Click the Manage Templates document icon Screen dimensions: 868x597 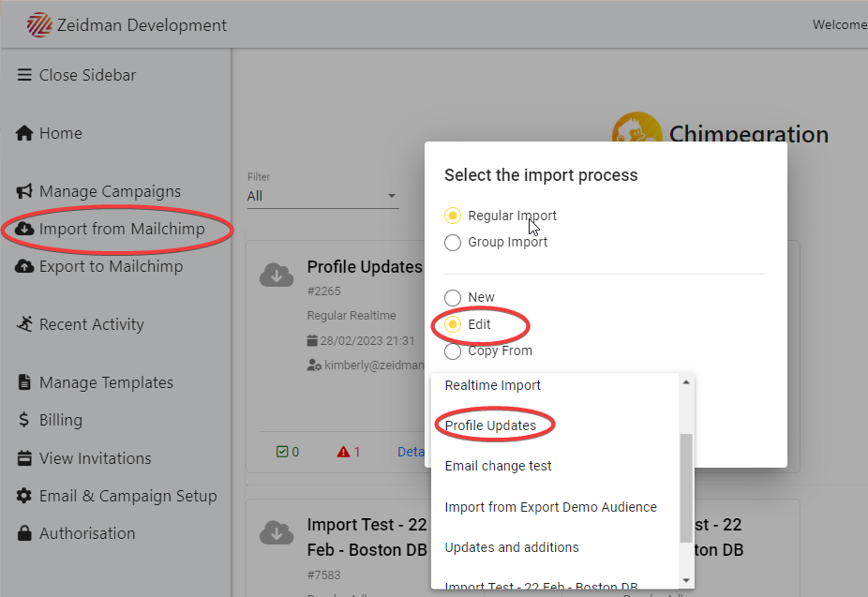24,382
